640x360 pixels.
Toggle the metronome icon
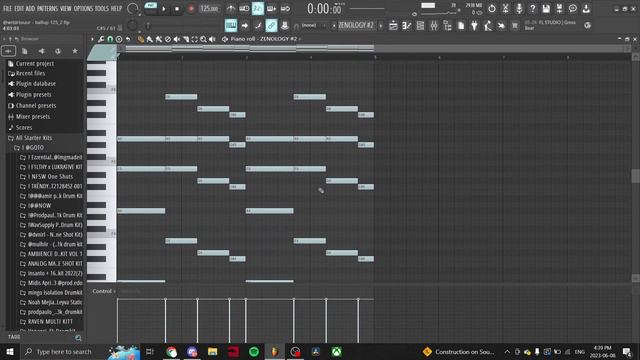231,8
